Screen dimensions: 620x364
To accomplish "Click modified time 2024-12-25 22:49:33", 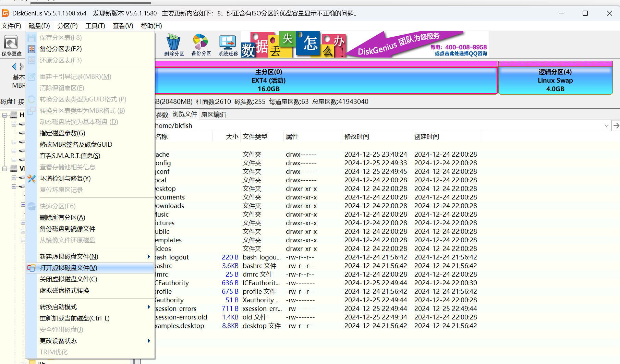I will [x=376, y=163].
